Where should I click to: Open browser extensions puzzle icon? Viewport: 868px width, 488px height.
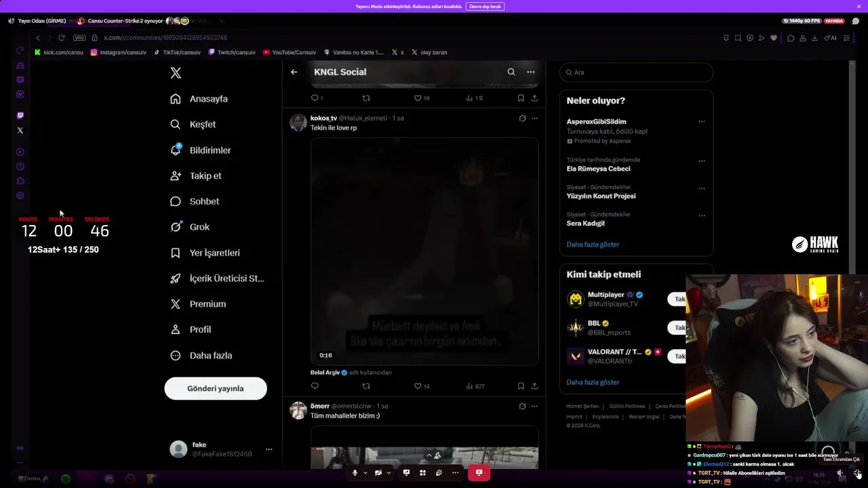(x=791, y=38)
